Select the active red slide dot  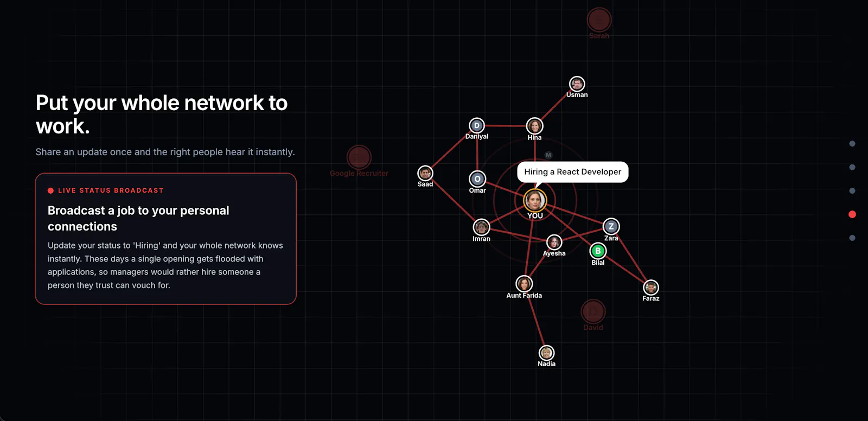coord(852,214)
